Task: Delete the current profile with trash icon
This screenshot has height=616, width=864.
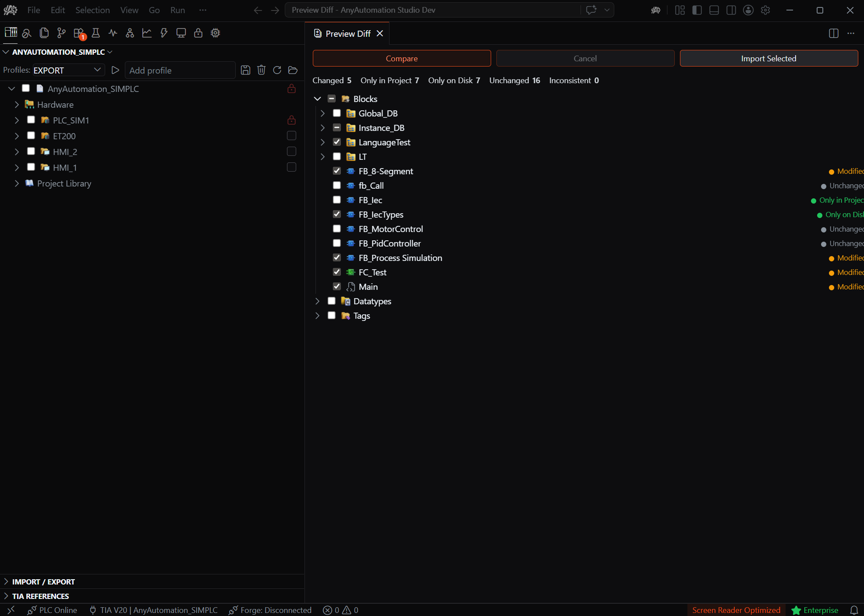Action: 262,70
